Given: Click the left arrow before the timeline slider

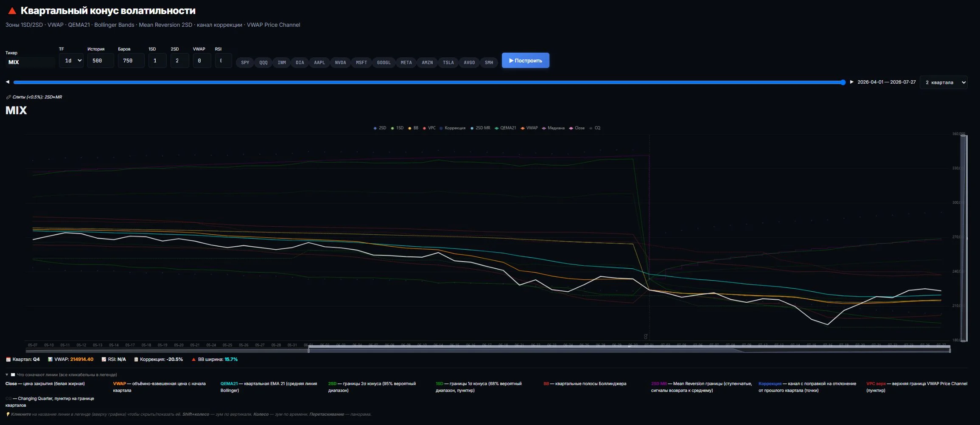Looking at the screenshot, I should 8,82.
